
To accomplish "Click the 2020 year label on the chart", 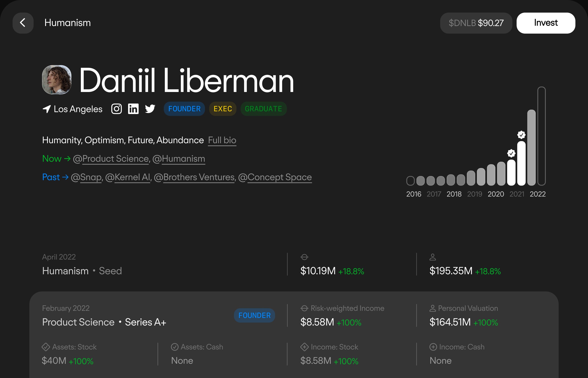I will tap(496, 194).
